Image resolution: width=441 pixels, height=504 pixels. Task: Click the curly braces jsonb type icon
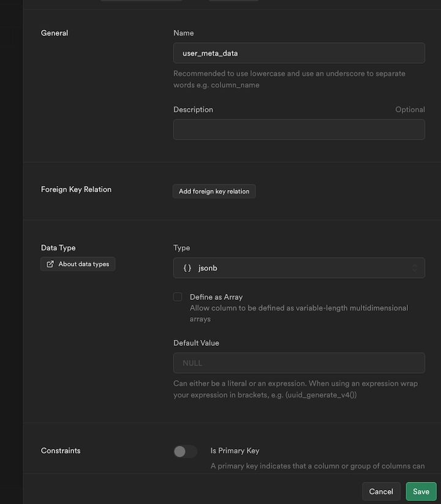186,268
